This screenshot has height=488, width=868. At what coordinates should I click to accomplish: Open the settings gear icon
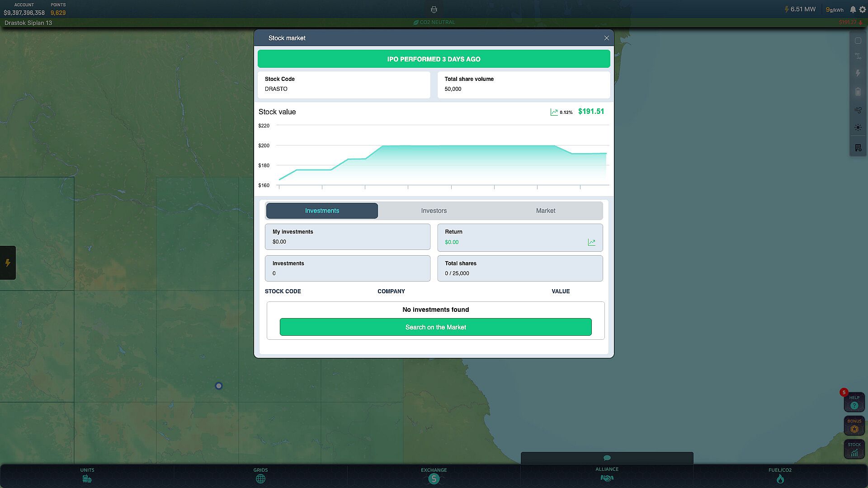click(x=862, y=9)
